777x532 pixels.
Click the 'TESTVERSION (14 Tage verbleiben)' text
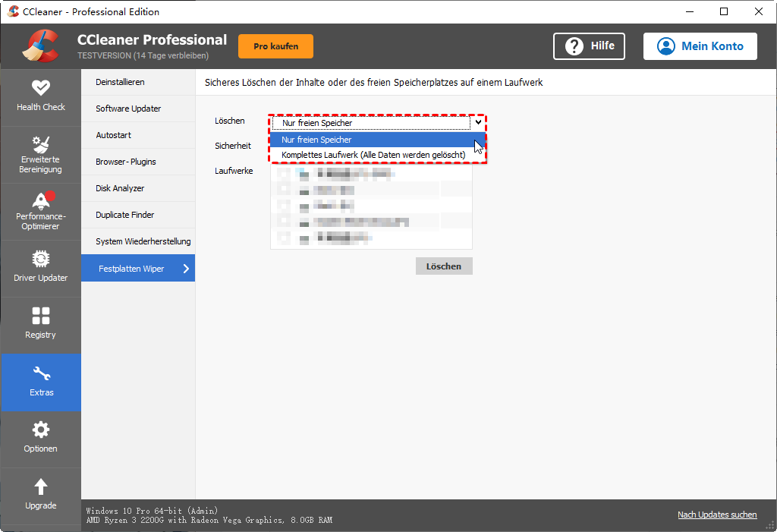(143, 55)
